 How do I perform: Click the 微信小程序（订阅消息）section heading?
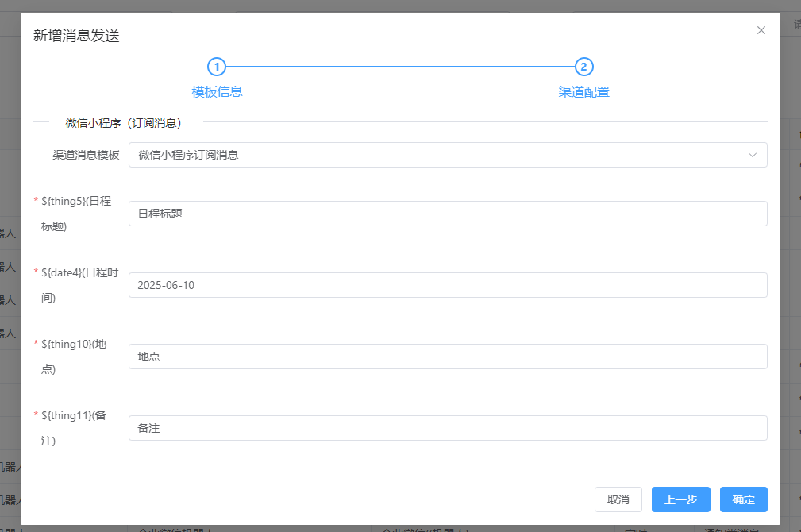(123, 122)
